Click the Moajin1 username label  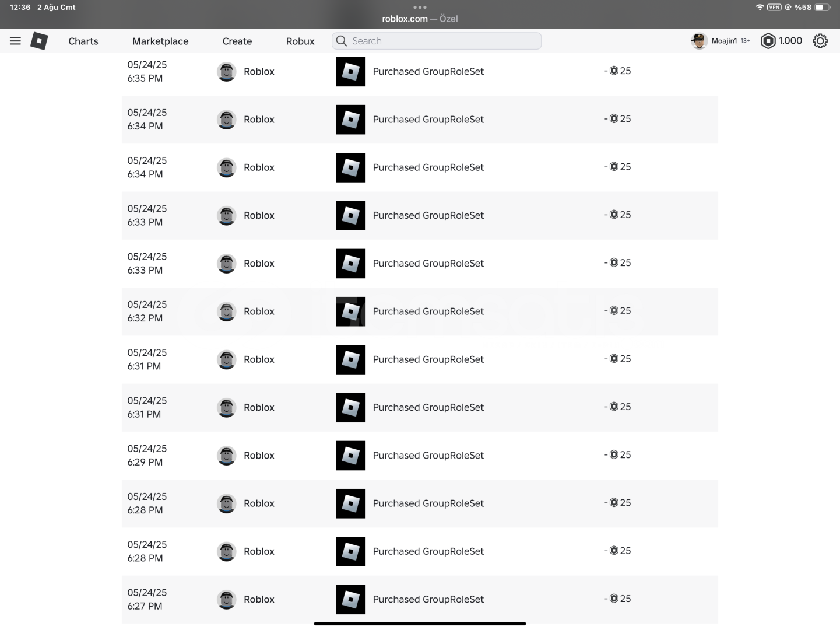click(x=724, y=41)
